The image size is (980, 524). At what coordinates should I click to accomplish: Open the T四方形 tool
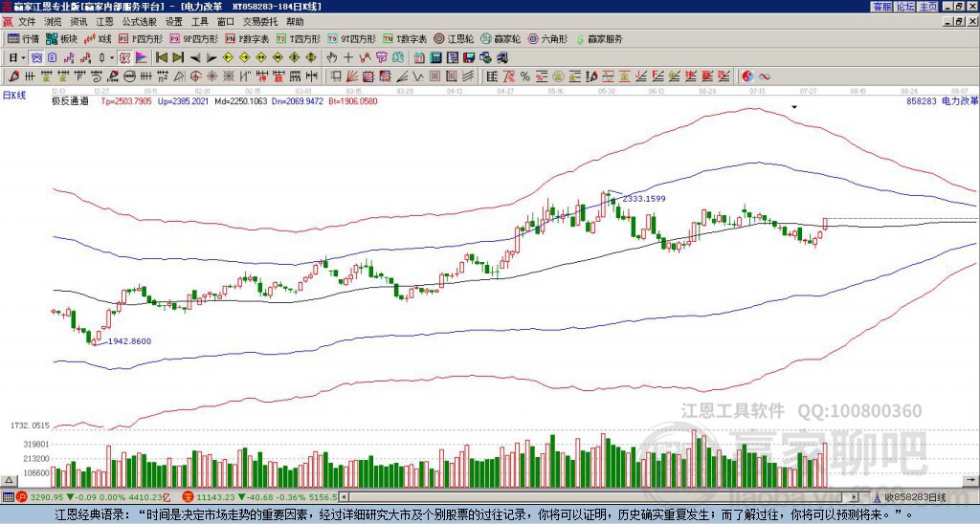(299, 38)
